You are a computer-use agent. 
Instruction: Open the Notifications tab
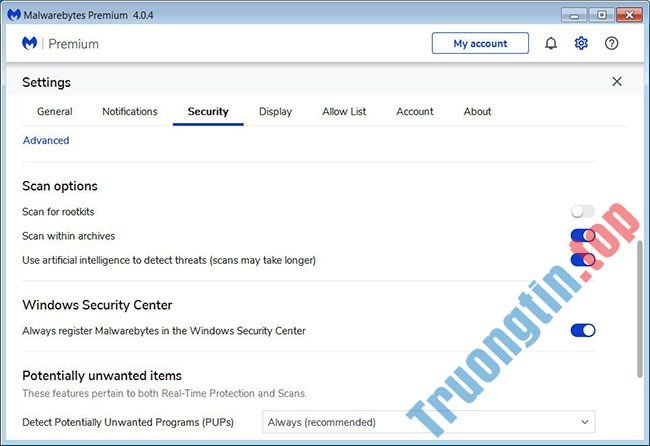[x=130, y=112]
